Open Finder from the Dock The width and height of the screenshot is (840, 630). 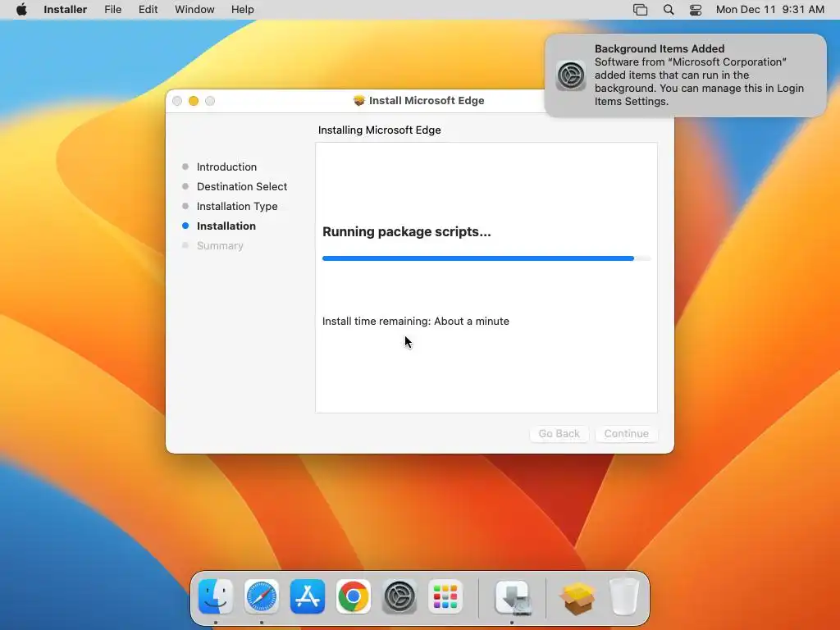coord(216,596)
